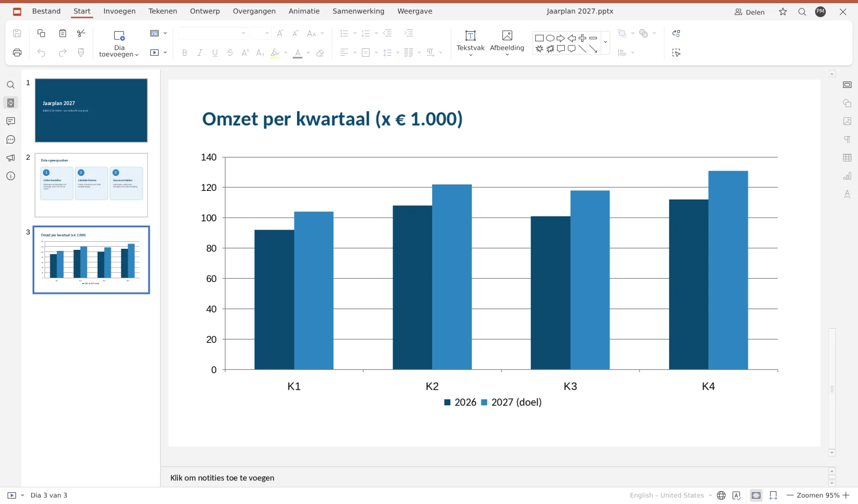Viewport: 858px width, 504px height.
Task: Open the comments panel in left sidebar
Action: (x=11, y=121)
